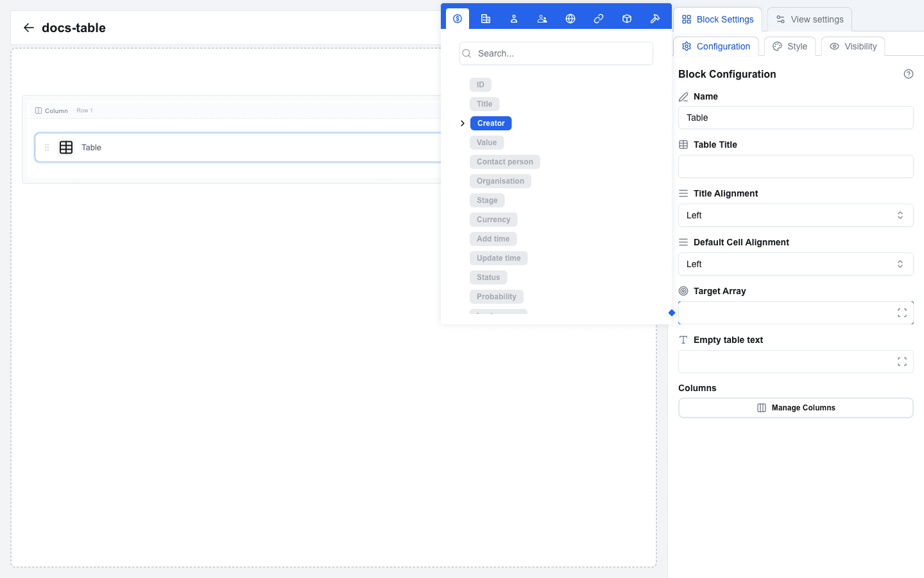Open the Style tab
The width and height of the screenshot is (924, 578).
[790, 46]
